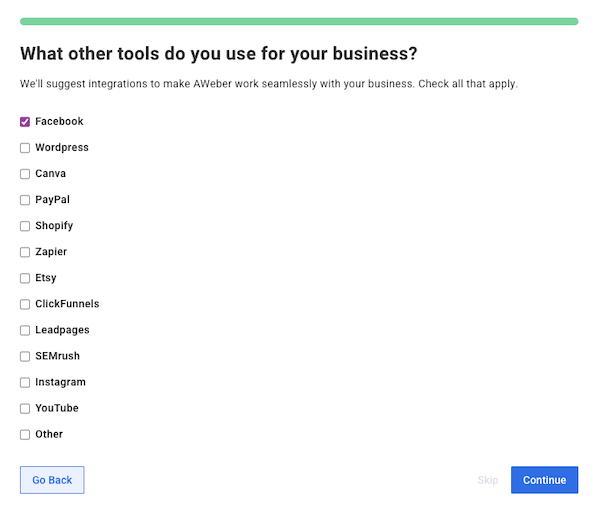Click the Skip link
The image size is (600, 516).
pos(487,480)
